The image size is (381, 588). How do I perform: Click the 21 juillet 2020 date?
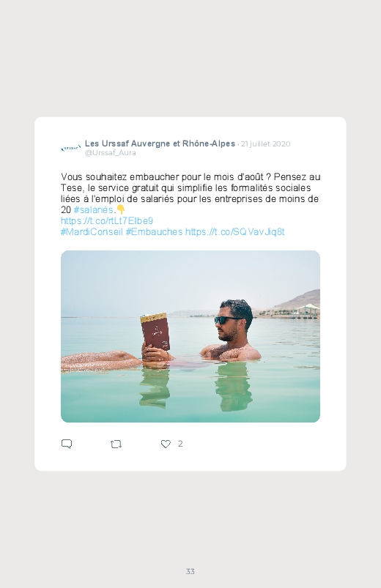coord(266,144)
